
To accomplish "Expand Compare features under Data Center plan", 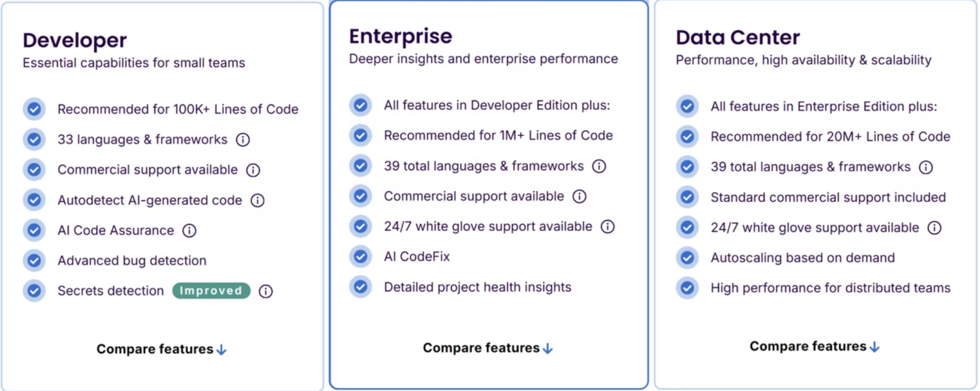I will click(x=815, y=347).
